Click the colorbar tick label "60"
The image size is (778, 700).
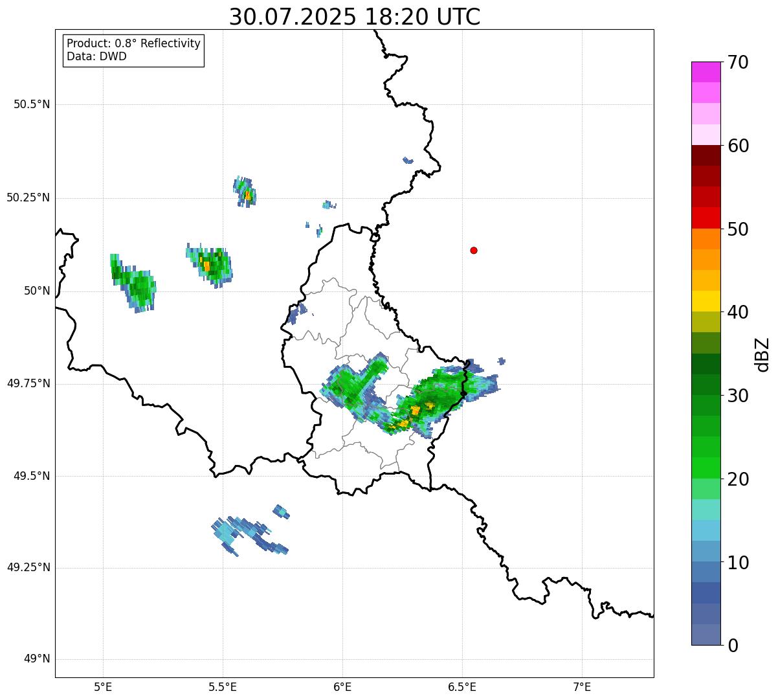pos(737,146)
